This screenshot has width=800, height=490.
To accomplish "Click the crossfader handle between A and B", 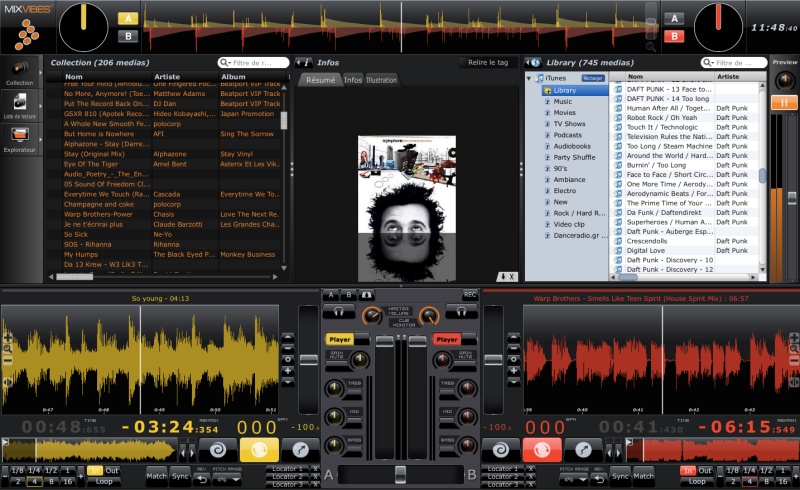I will (x=401, y=475).
